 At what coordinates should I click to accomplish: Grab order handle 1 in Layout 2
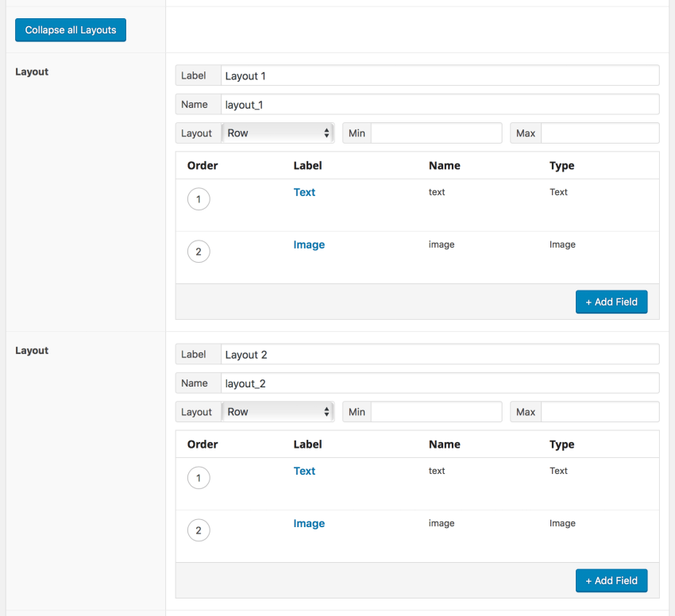199,478
